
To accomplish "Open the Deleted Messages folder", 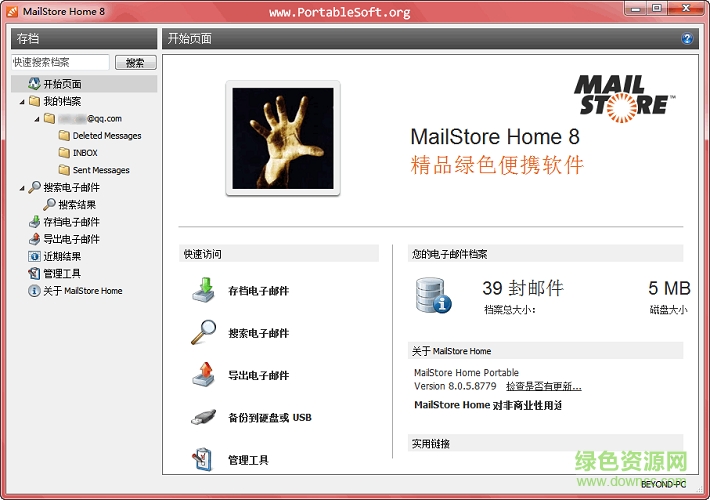I will coord(106,136).
